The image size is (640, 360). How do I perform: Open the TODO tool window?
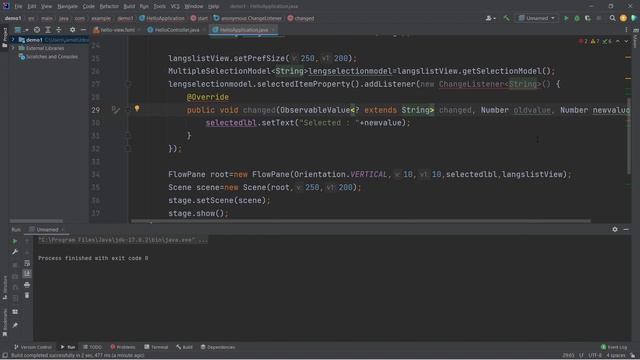(x=92, y=347)
